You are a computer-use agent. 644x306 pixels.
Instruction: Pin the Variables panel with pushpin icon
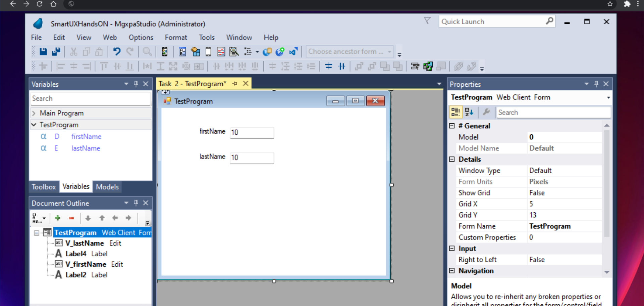(x=136, y=84)
